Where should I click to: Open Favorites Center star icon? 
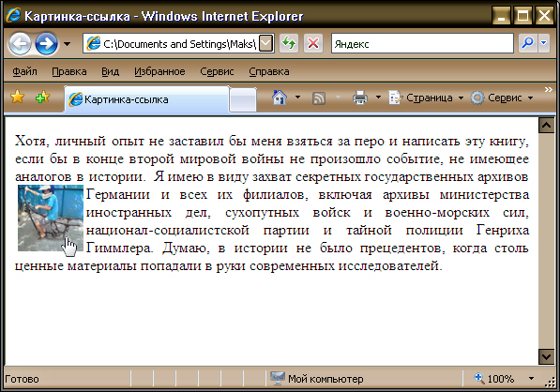coord(17,98)
